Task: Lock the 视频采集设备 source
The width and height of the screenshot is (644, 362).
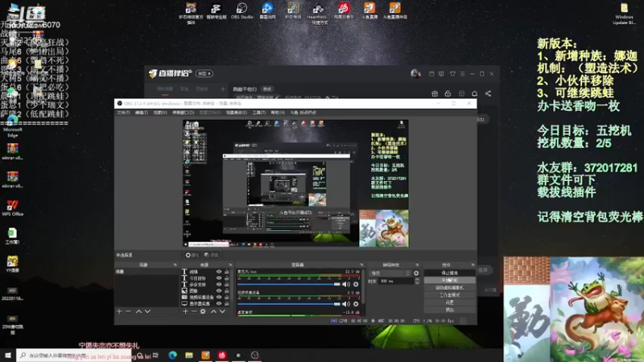Action: tap(227, 297)
